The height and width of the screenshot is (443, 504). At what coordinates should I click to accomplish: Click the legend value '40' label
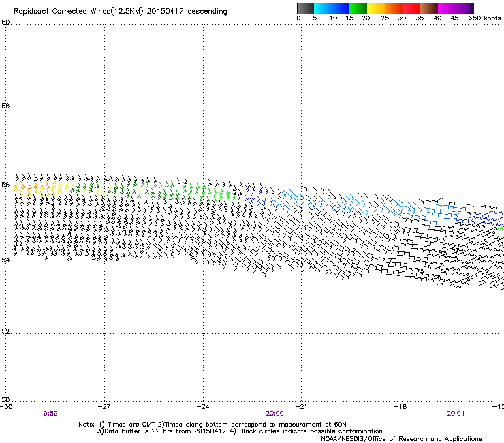pyautogui.click(x=437, y=18)
